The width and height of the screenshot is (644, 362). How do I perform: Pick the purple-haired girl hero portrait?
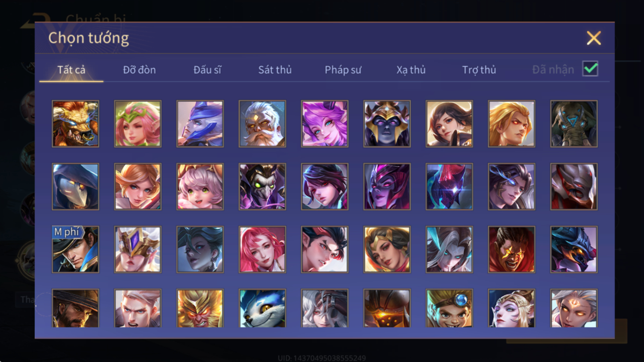pos(324,124)
